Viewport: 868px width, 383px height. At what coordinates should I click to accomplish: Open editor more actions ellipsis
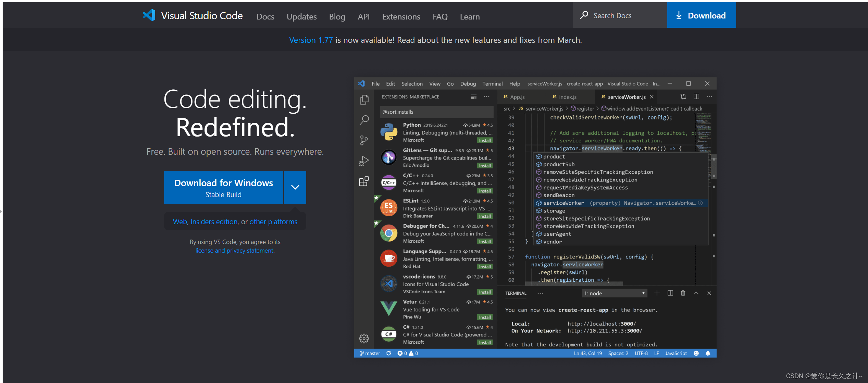[709, 97]
